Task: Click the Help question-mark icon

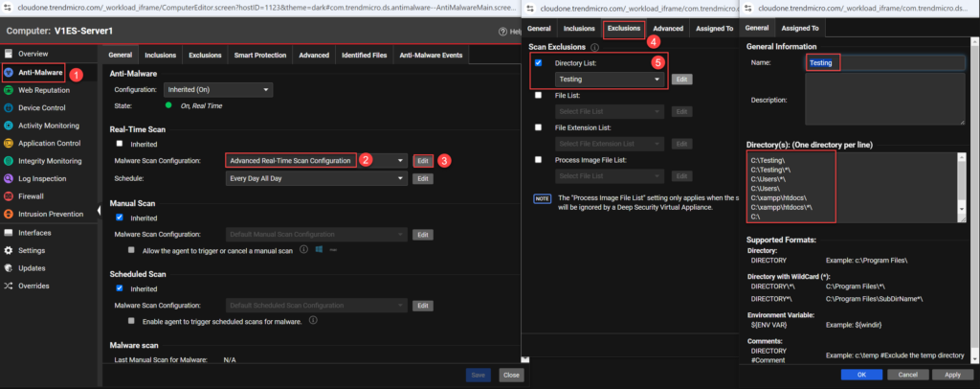Action: 501,32
